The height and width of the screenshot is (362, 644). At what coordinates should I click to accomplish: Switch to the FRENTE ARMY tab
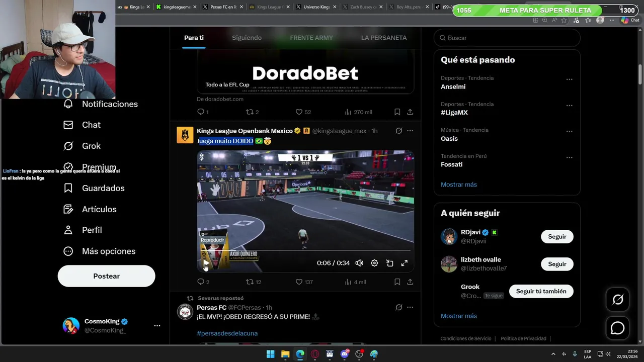point(311,38)
